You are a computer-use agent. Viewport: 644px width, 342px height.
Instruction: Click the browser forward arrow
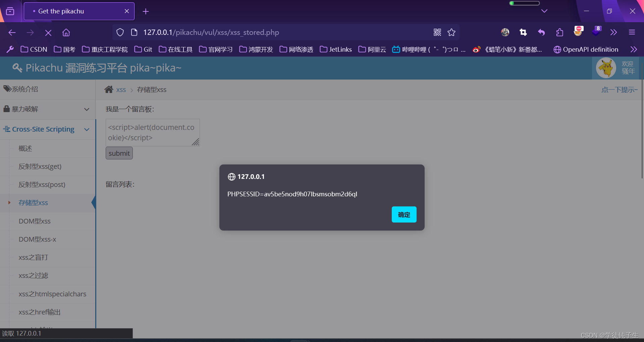tap(30, 33)
